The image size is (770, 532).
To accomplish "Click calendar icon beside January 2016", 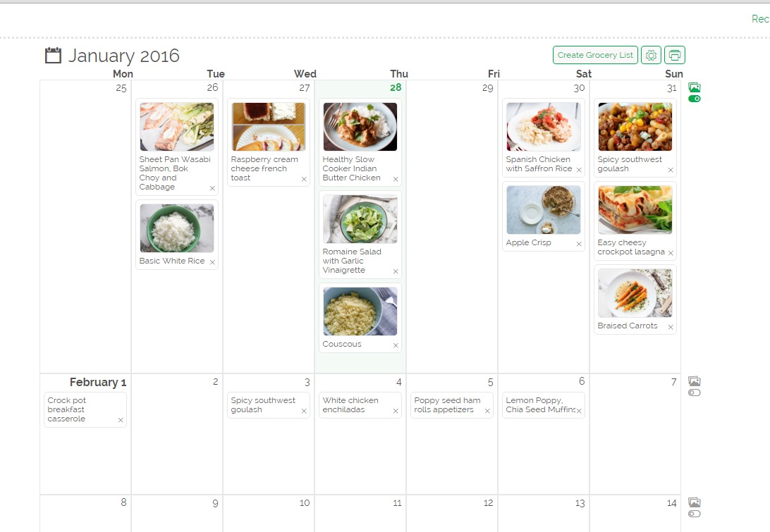I will pyautogui.click(x=53, y=55).
